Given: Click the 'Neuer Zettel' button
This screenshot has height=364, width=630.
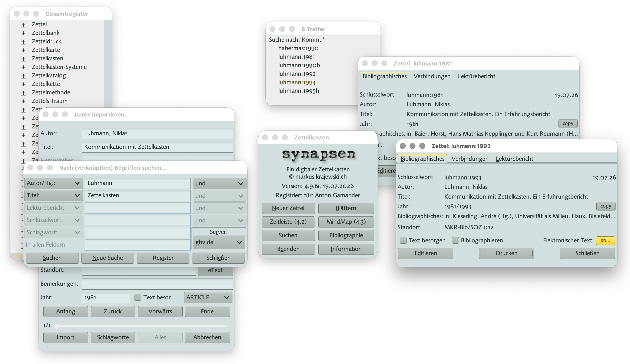Looking at the screenshot, I should [288, 208].
